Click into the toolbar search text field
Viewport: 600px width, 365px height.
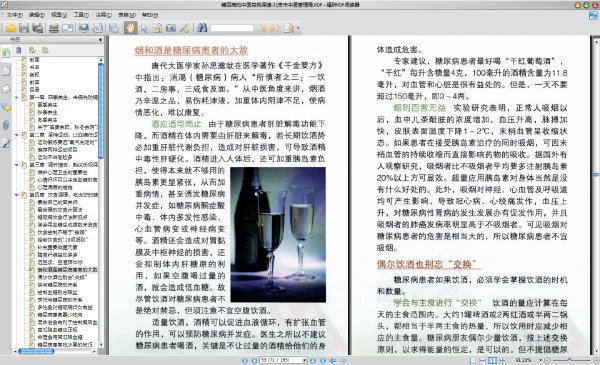pyautogui.click(x=232, y=28)
